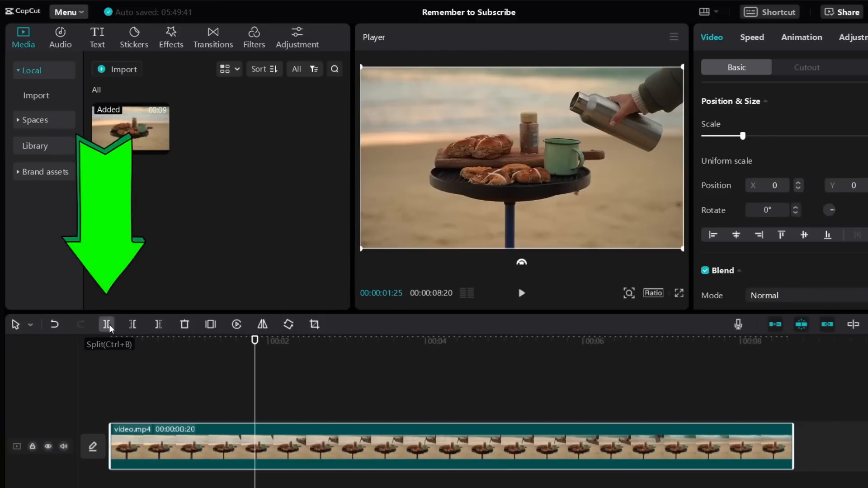Undo the last action
Image resolution: width=868 pixels, height=488 pixels.
(54, 324)
